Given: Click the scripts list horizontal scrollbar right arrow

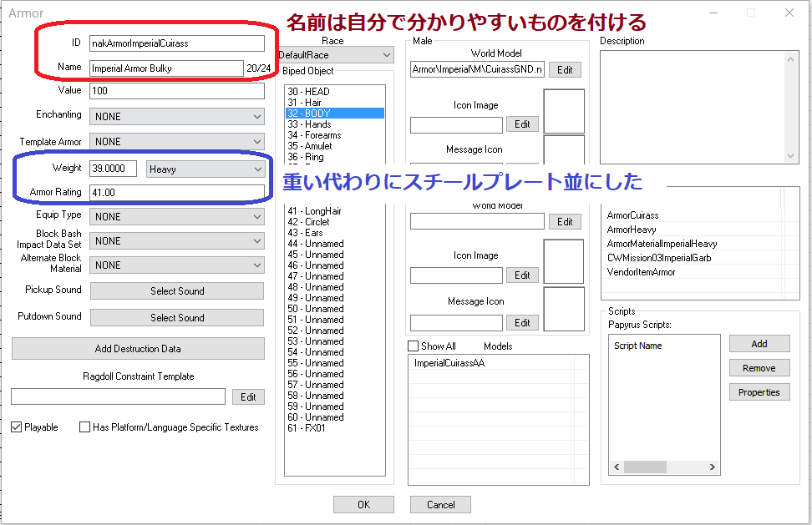Looking at the screenshot, I should 713,467.
